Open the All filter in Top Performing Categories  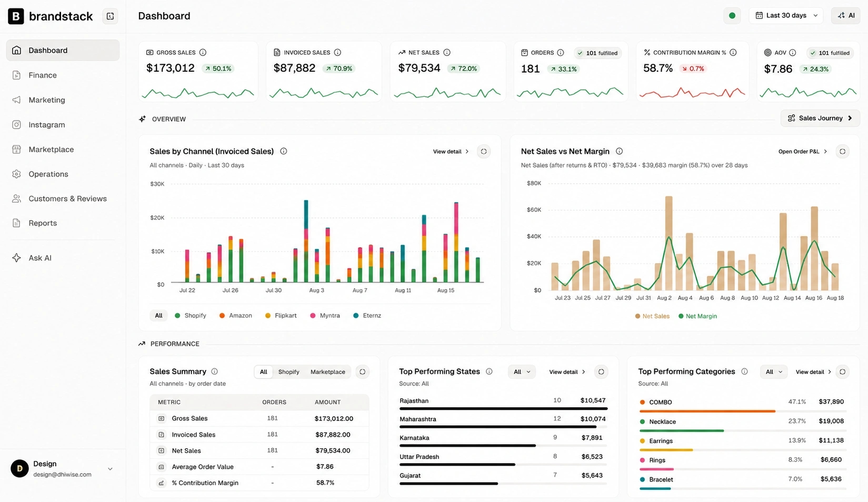click(x=774, y=372)
